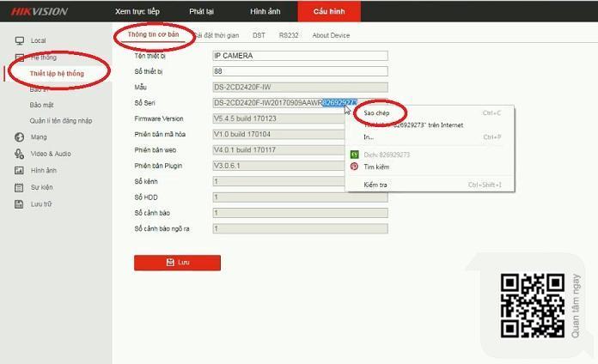
Task: Click the Mạng globe icon
Action: point(19,136)
